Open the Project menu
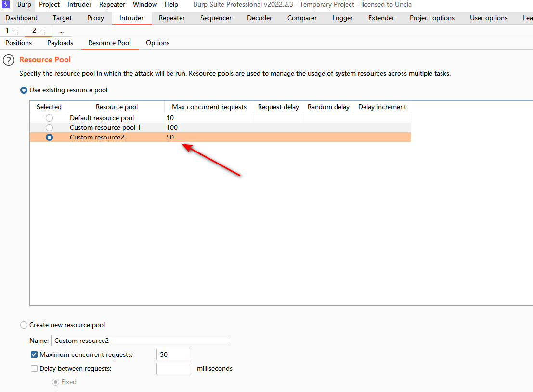Screen dimensions: 533x392 [49, 4]
